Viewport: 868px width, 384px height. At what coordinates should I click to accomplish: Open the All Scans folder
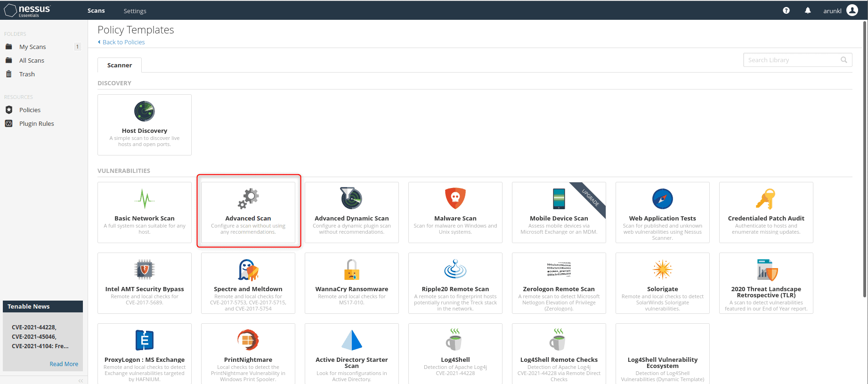32,60
